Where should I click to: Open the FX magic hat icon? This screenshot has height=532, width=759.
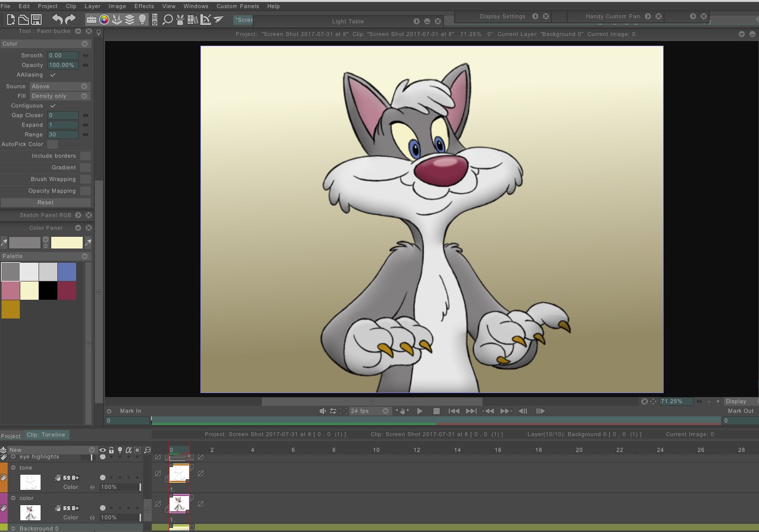180,19
